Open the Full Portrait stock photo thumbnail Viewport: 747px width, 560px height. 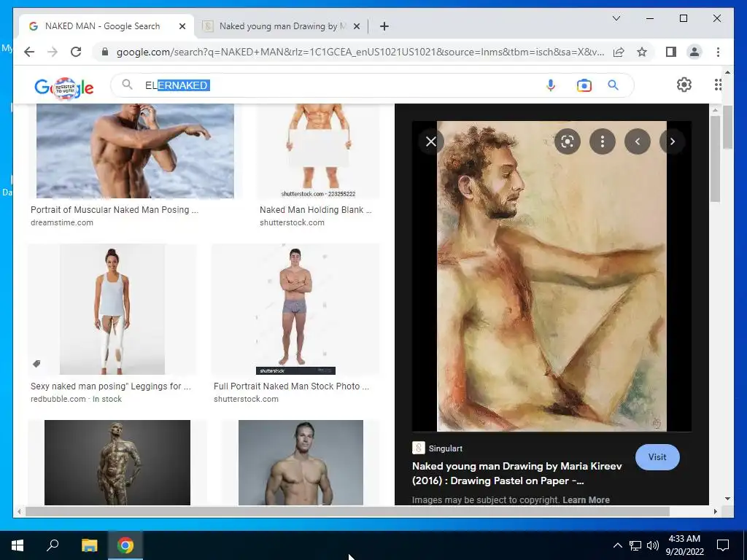(295, 309)
